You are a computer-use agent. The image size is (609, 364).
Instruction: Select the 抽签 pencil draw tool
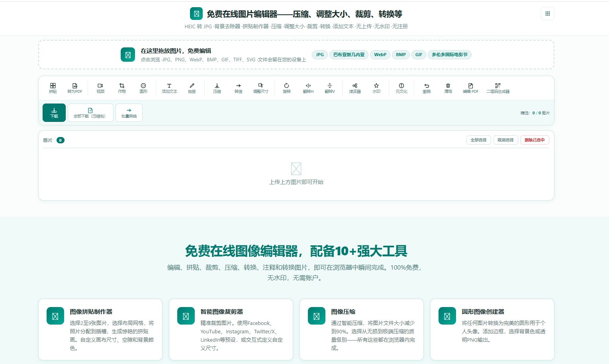pos(192,88)
